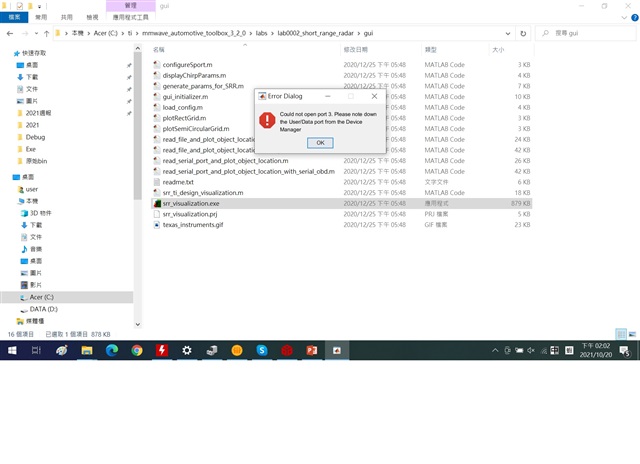Viewport: 640px width, 464px height.
Task: Open the 檢視 ribbon tab
Action: click(92, 17)
